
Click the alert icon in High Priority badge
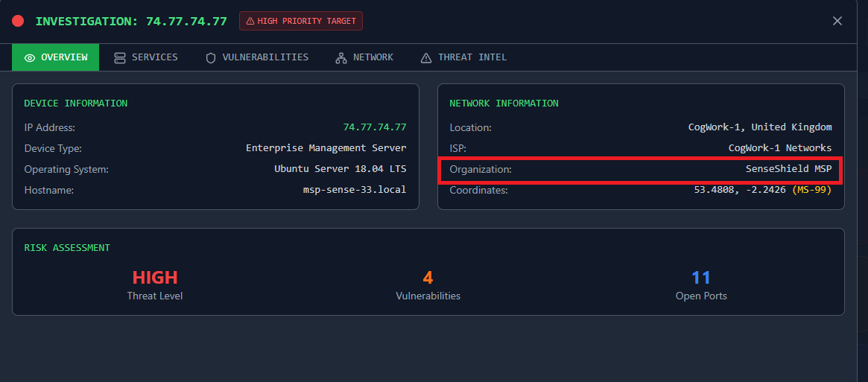click(250, 21)
